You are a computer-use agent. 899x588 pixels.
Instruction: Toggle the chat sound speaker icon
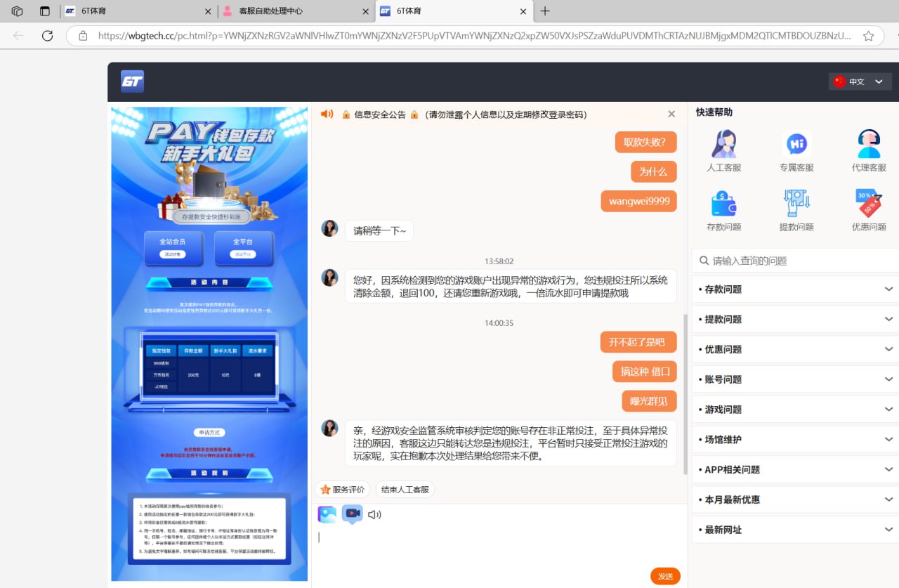tap(374, 514)
